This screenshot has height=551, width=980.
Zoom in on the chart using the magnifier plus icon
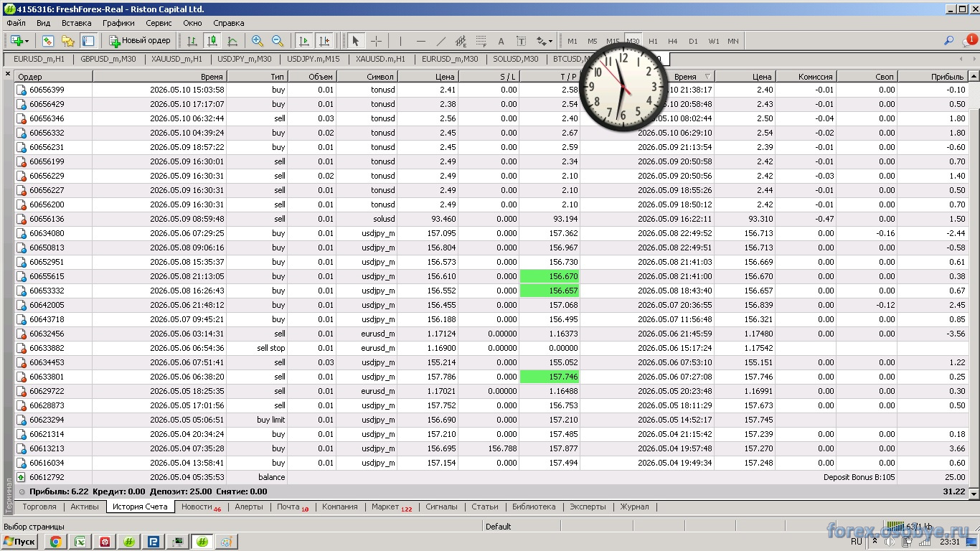point(258,41)
